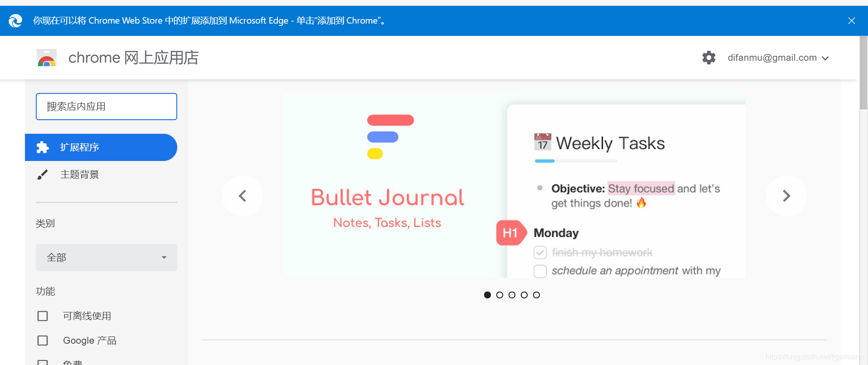Click the 功能 heading text

[45, 291]
